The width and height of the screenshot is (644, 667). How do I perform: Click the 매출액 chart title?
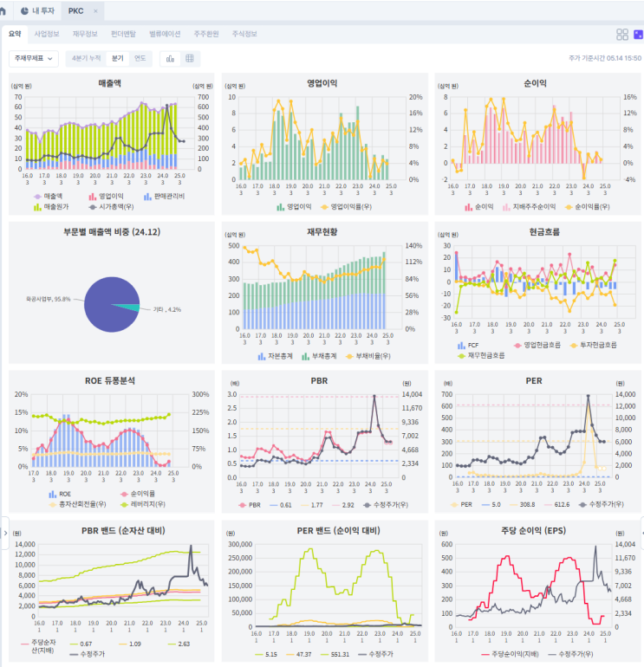coord(109,83)
